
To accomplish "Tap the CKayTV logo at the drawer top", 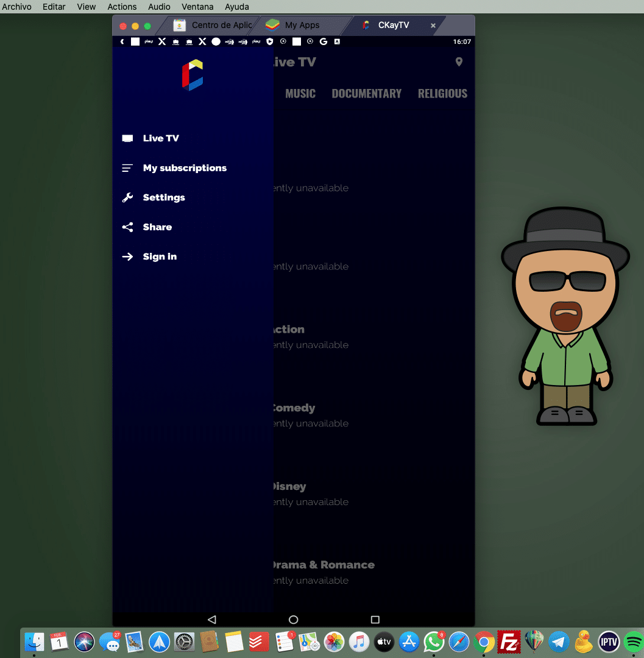I will [x=193, y=74].
